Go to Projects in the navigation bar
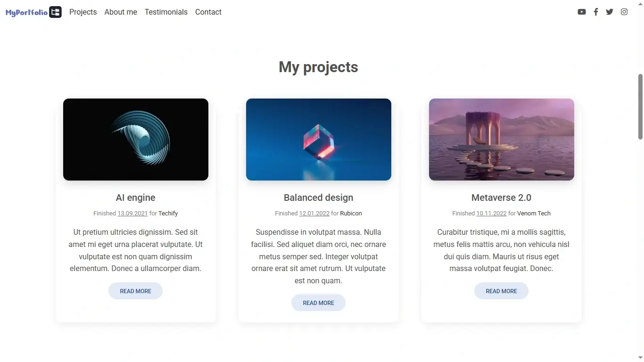 (x=83, y=12)
